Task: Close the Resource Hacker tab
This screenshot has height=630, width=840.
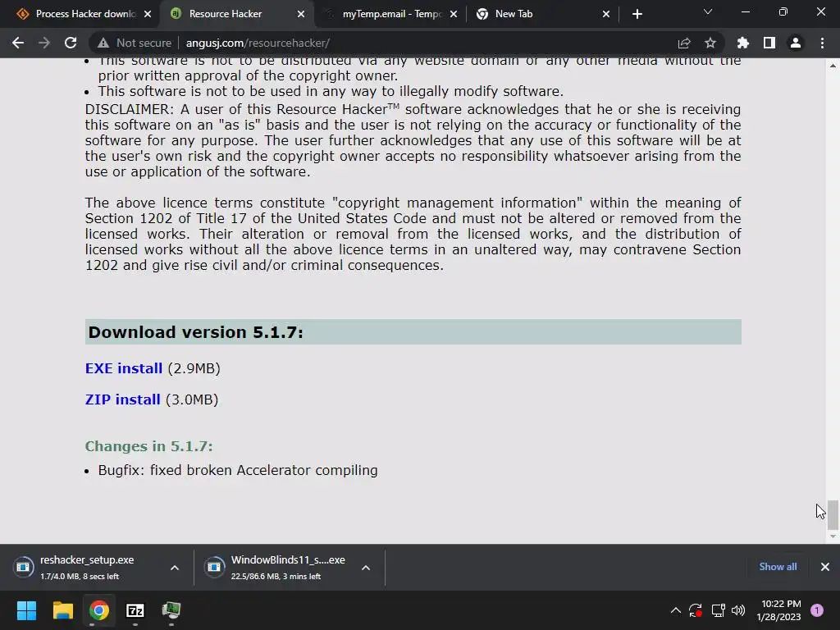Action: [x=300, y=14]
